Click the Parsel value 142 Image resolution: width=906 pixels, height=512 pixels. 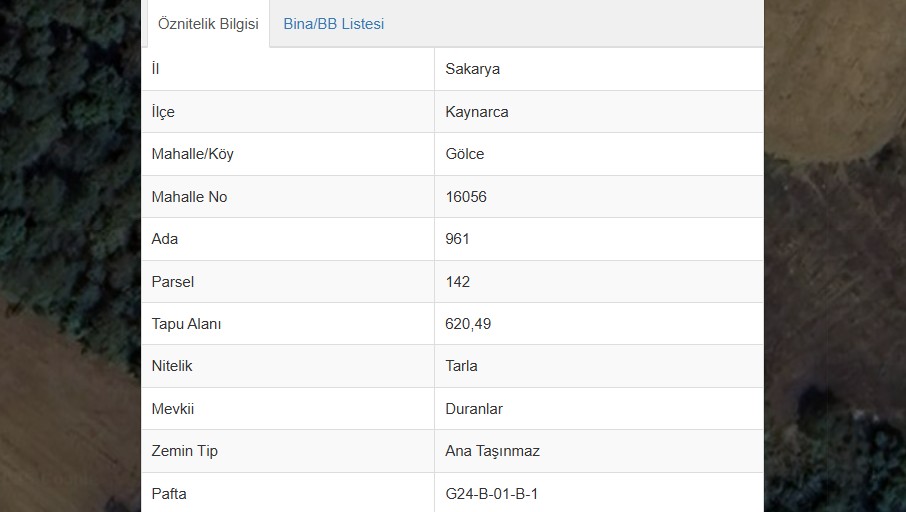coord(458,281)
